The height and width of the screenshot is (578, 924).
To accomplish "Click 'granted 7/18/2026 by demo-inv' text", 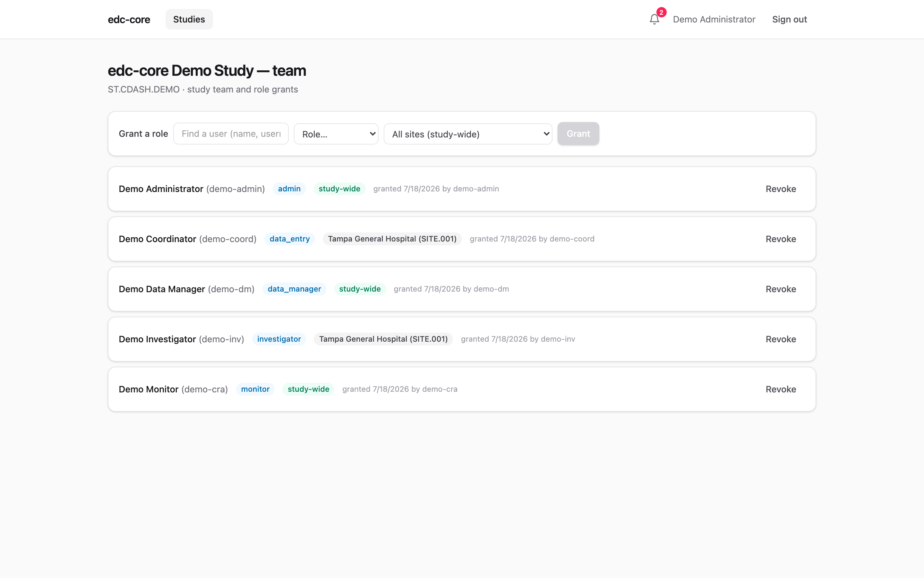I will pos(518,339).
